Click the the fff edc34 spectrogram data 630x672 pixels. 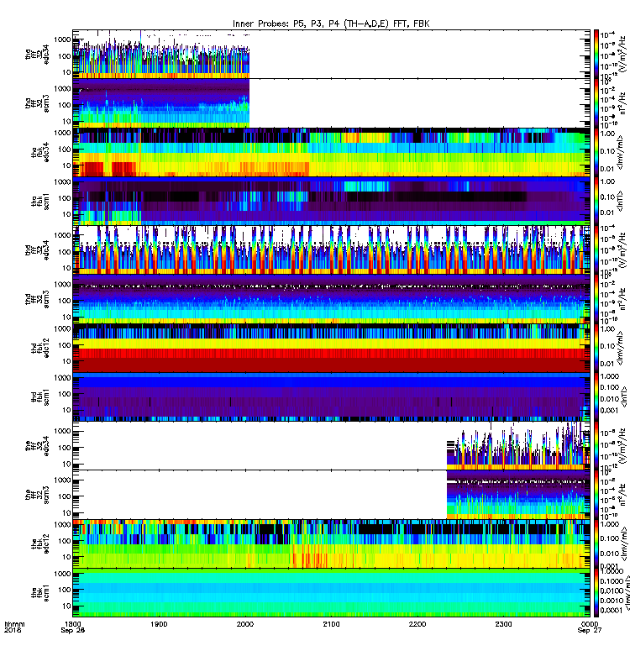518,448
